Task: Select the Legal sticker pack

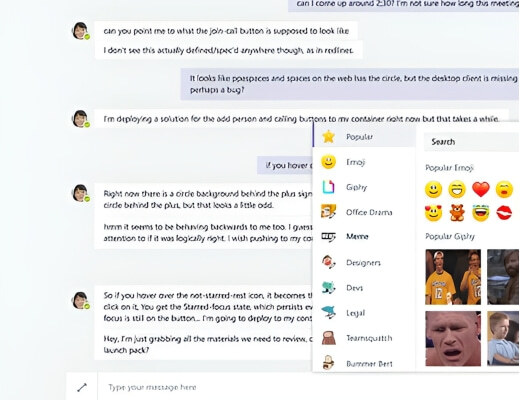Action: 364,313
